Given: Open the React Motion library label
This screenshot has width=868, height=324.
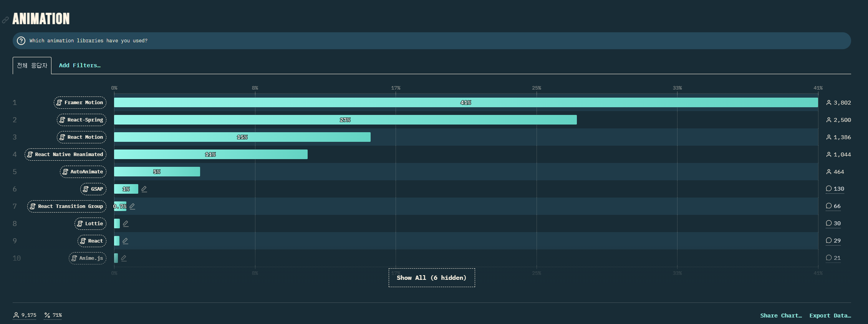Looking at the screenshot, I should 81,137.
